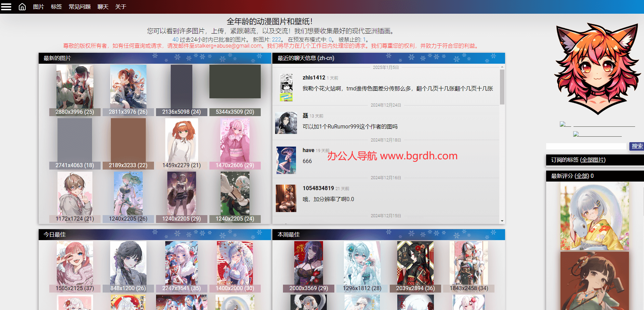Open the stalkerg+abuse@gmail.com email link

coord(226,46)
